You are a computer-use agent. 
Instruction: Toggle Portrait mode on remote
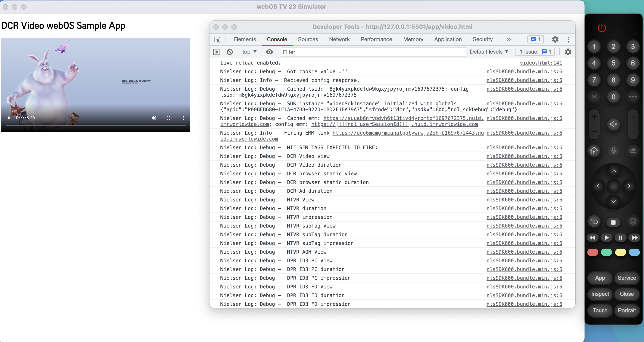[x=626, y=310]
